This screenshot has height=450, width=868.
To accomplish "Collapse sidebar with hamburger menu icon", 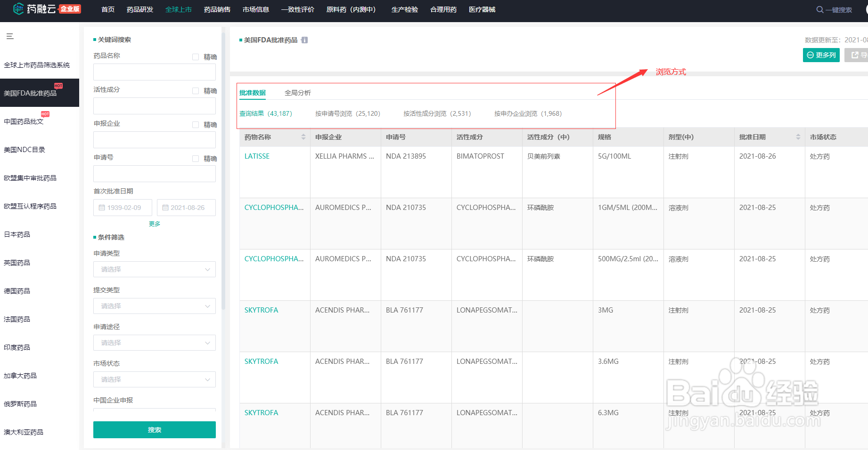I will point(10,36).
